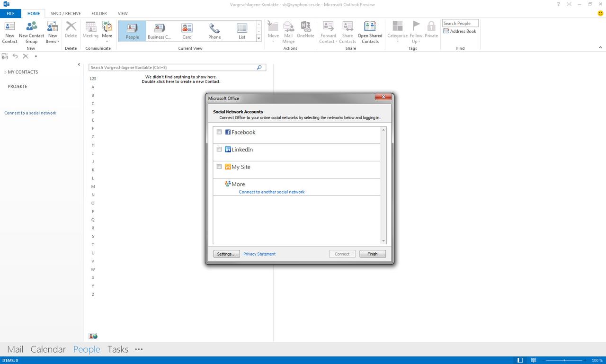Adjust the zoom slider in status bar
This screenshot has height=364, width=606.
click(564, 360)
